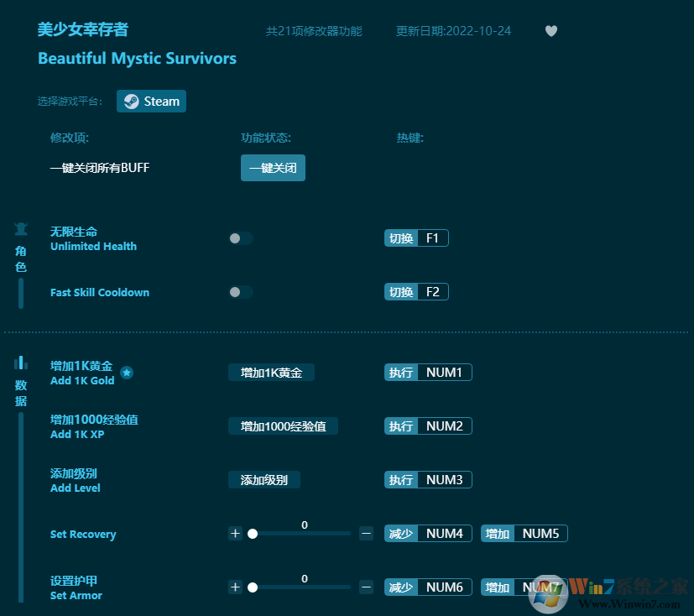The width and height of the screenshot is (694, 616).
Task: Click the F1 hotkey field for Unlimited Health
Action: pos(432,238)
